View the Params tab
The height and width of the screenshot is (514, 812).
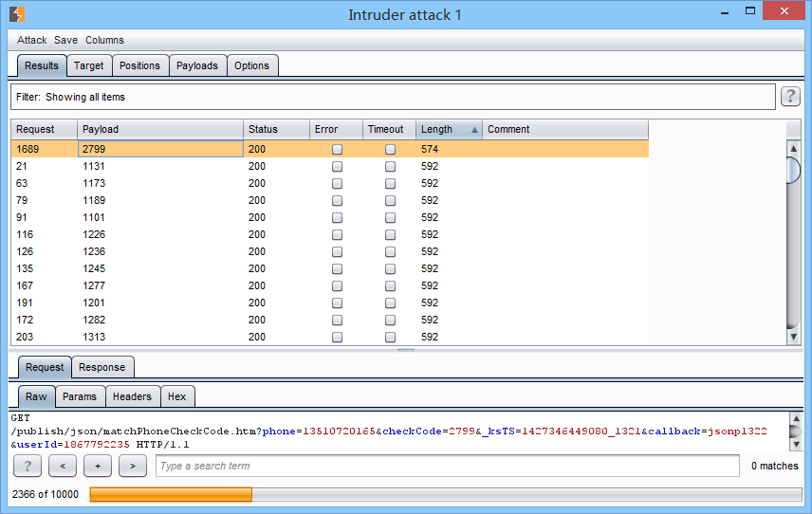(x=80, y=396)
